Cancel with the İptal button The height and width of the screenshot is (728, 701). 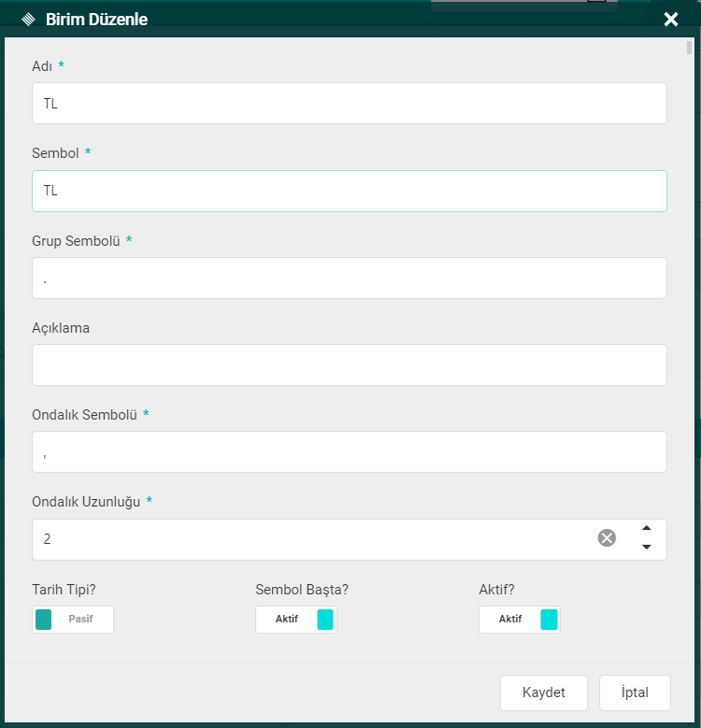click(635, 692)
